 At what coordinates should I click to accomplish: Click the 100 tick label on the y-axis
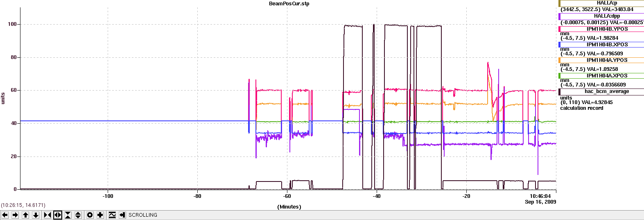pos(12,24)
